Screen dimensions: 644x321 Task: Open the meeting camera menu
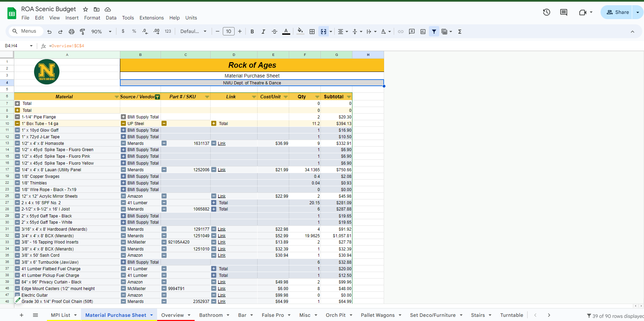586,12
